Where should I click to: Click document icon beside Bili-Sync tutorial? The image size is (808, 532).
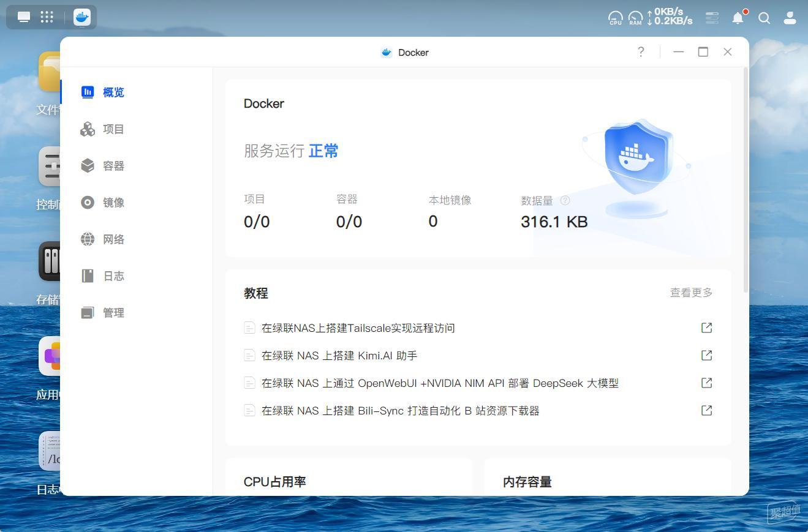tap(249, 411)
